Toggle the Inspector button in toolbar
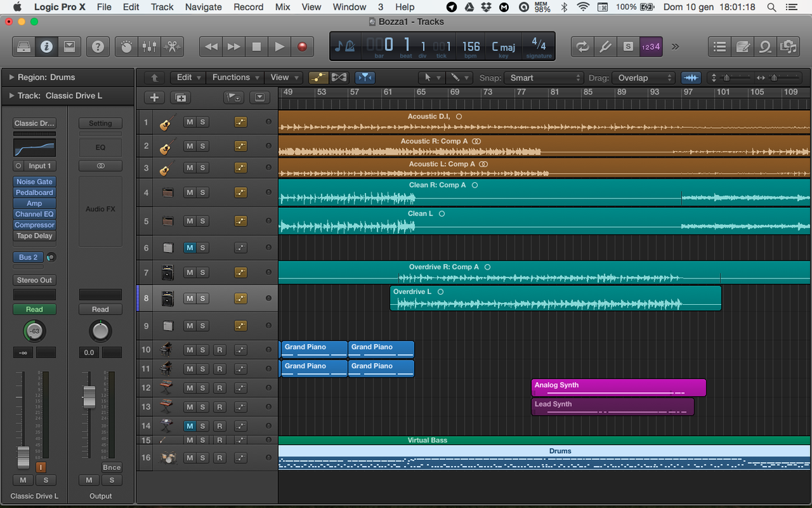Screen dimensions: 812x508 [x=47, y=47]
